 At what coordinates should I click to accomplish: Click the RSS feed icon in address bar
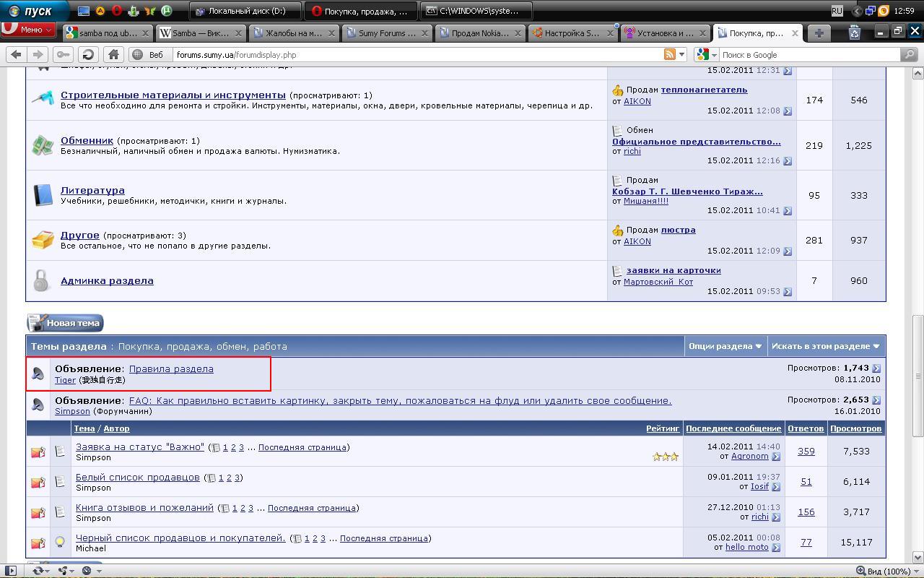[x=669, y=54]
